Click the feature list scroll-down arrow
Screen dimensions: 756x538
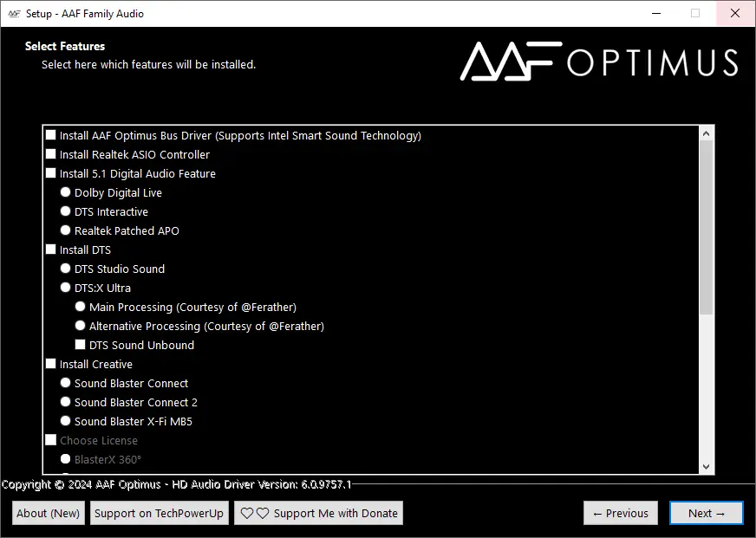click(707, 466)
